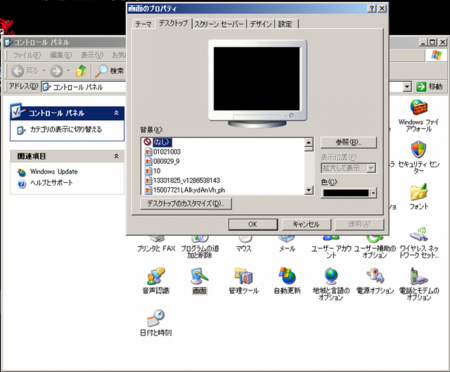Select background 15007721LAlkydAnVh_ph in the list
Viewport: 450px width, 372px height.
tap(189, 190)
